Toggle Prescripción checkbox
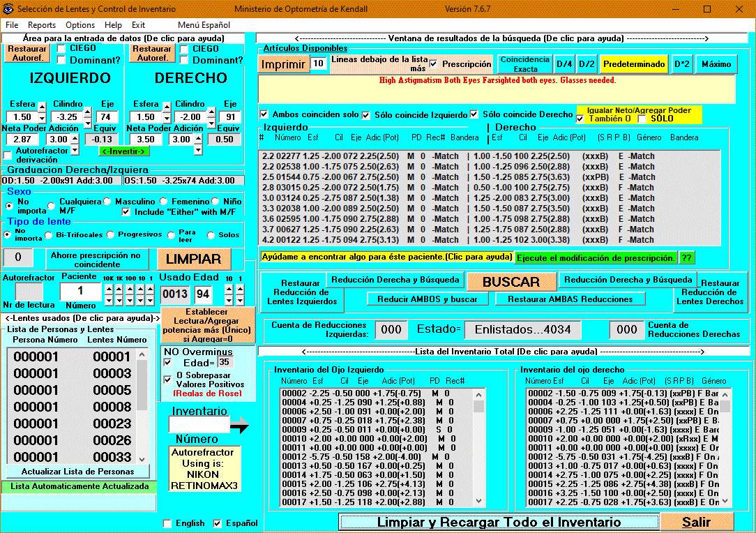Viewport: 756px width, 533px height. pyautogui.click(x=434, y=63)
